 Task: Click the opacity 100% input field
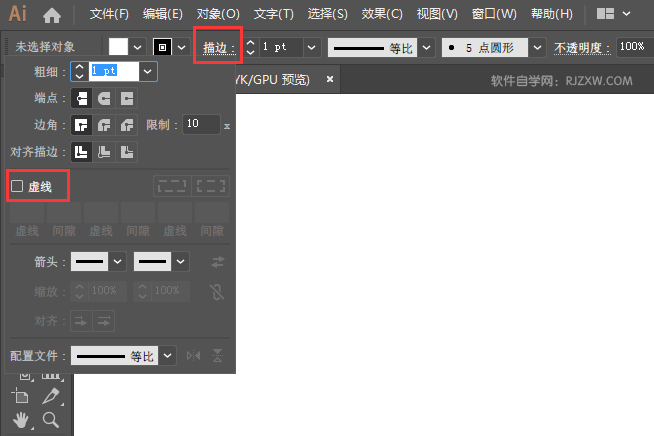click(635, 47)
